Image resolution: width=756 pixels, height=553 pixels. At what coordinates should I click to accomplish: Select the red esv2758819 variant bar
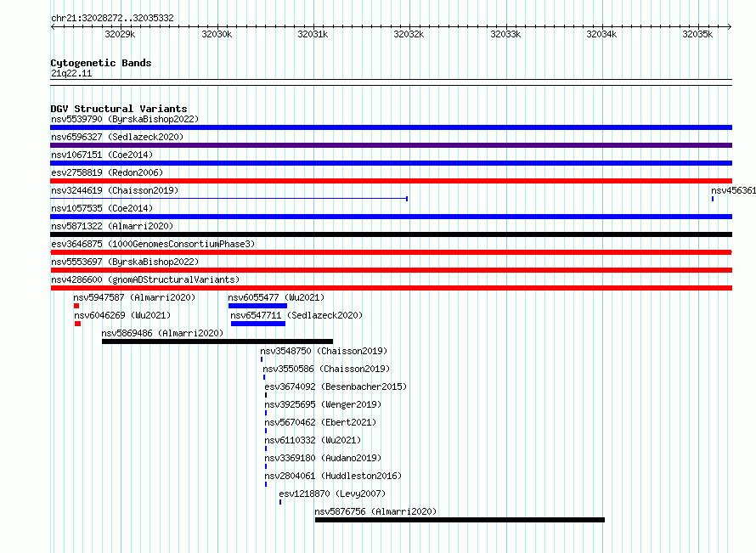[391, 181]
